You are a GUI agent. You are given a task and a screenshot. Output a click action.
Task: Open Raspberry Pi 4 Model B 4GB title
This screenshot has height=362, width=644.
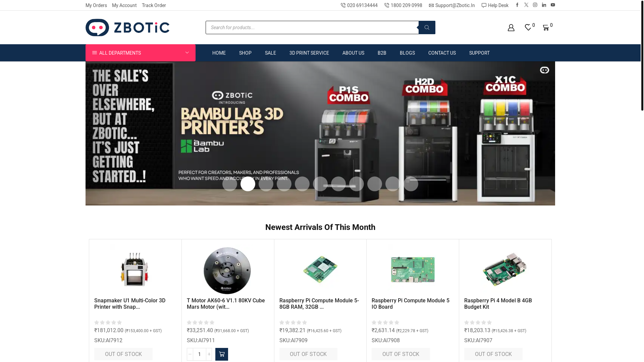coord(498,304)
